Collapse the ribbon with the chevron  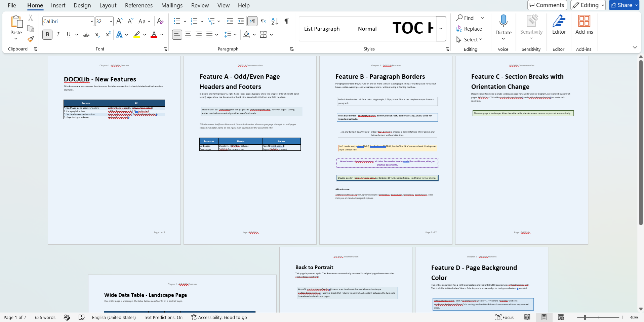point(635,47)
